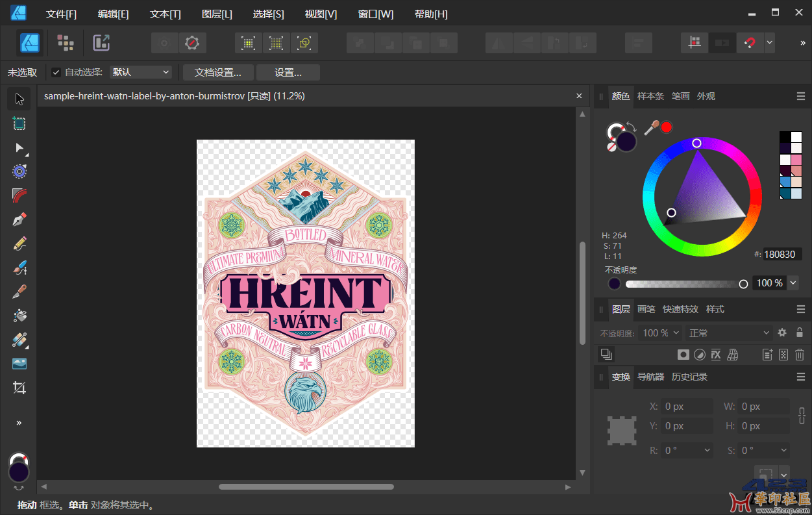Switch to the 快速特效 tab
This screenshot has height=515, width=812.
[x=680, y=309]
